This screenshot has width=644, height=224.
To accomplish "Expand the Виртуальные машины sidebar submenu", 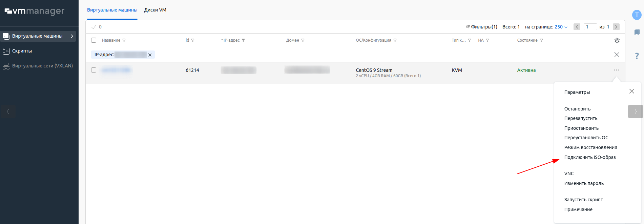I will [x=72, y=36].
